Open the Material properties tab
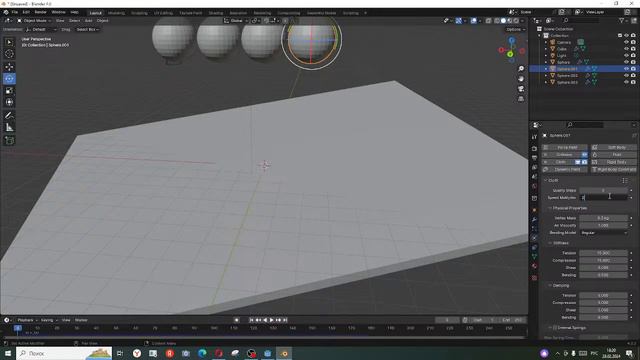Viewport: 640px width, 360px height. [534, 266]
